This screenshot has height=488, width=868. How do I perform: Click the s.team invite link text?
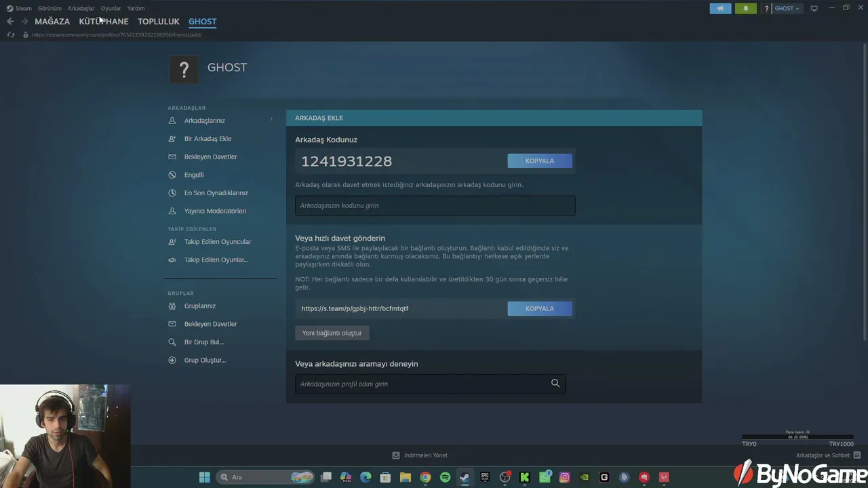pos(355,308)
